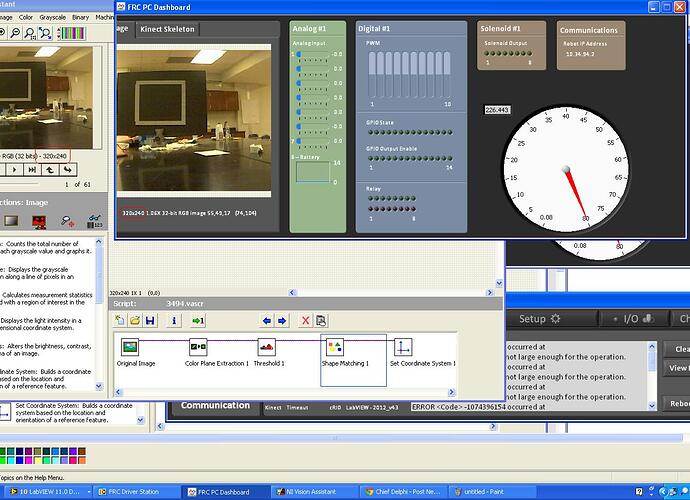The image size is (690, 500).
Task: Select Original Image step in script
Action: (x=130, y=347)
